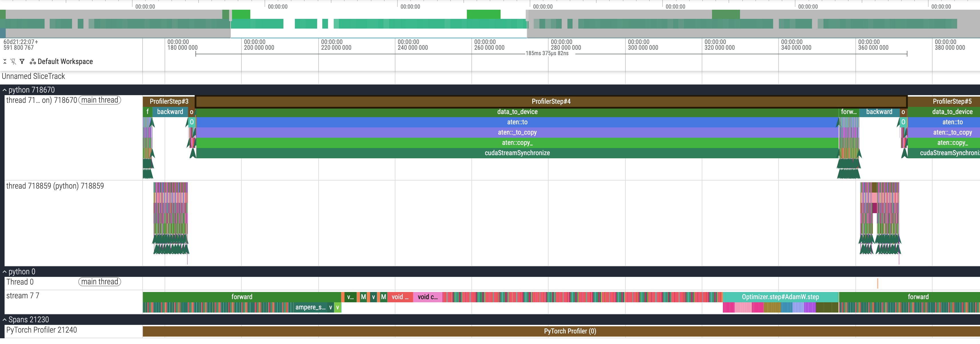Collapse the python 718670 process group
This screenshot has width=980, height=344.
5,90
